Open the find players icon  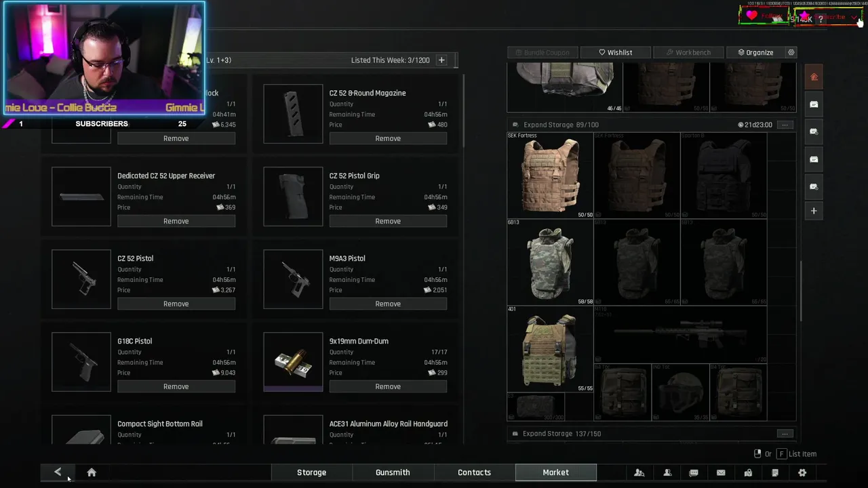point(639,472)
